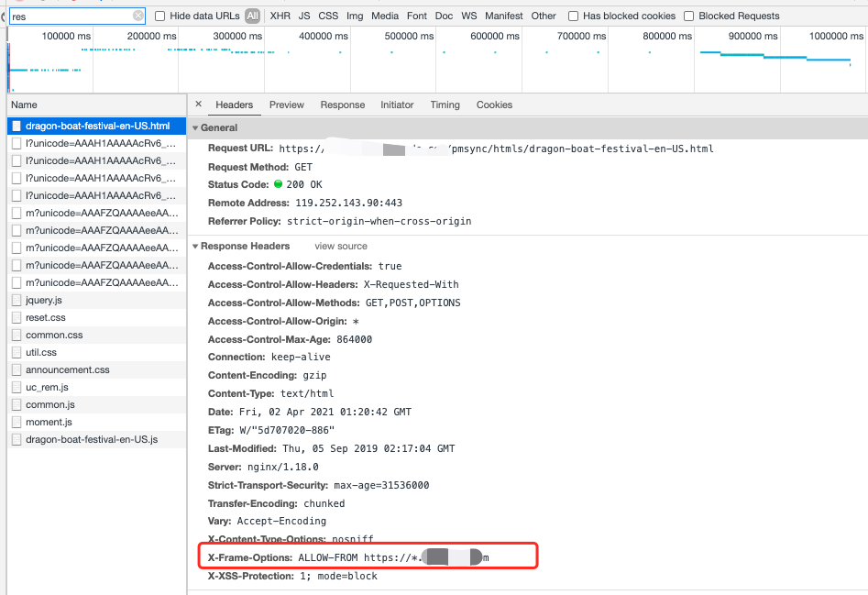868x595 pixels.
Task: Collapse the Response Headers section
Action: coord(195,247)
